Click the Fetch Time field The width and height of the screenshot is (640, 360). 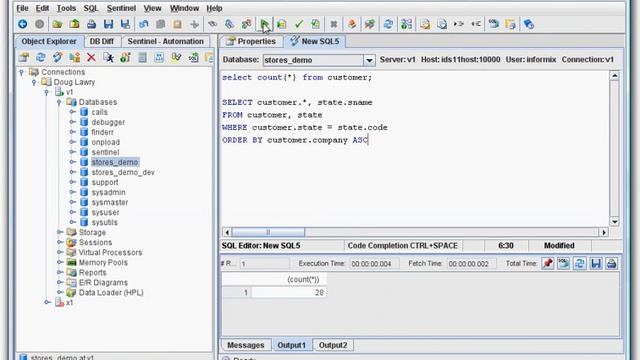click(470, 264)
